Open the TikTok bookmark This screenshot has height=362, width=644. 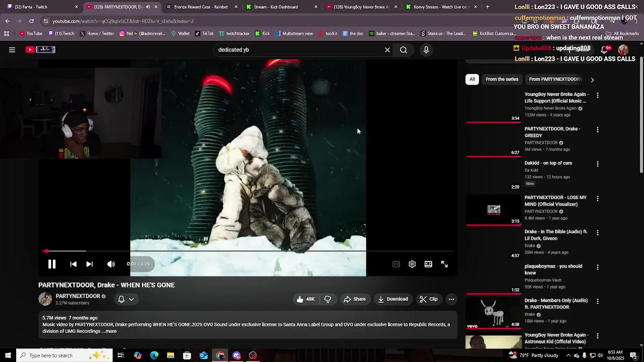coord(204,34)
